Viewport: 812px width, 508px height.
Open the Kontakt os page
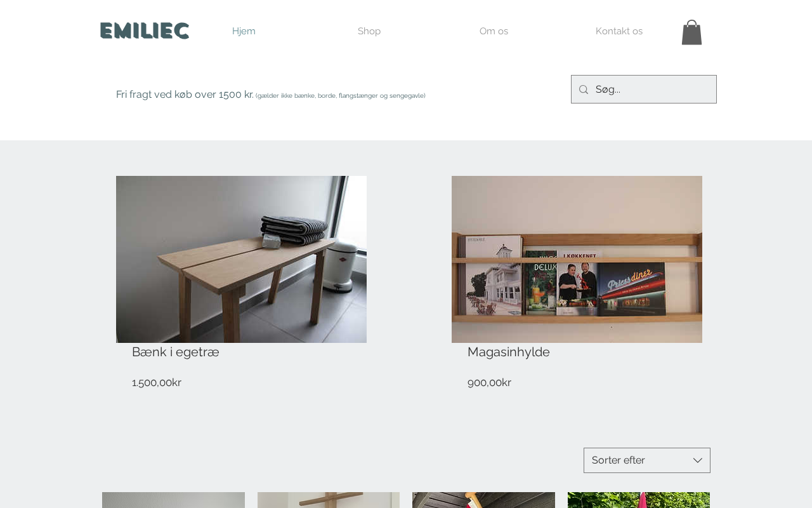pyautogui.click(x=619, y=31)
